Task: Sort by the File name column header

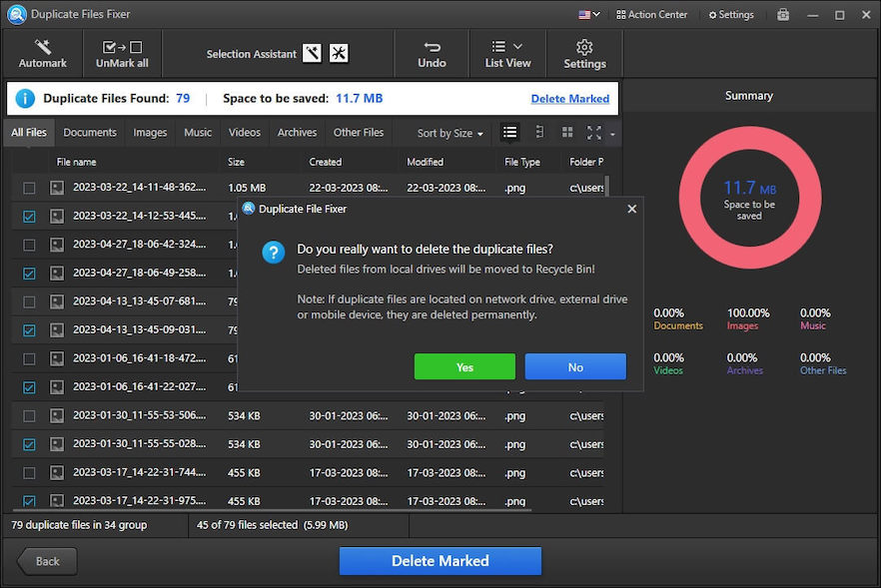Action: [76, 162]
